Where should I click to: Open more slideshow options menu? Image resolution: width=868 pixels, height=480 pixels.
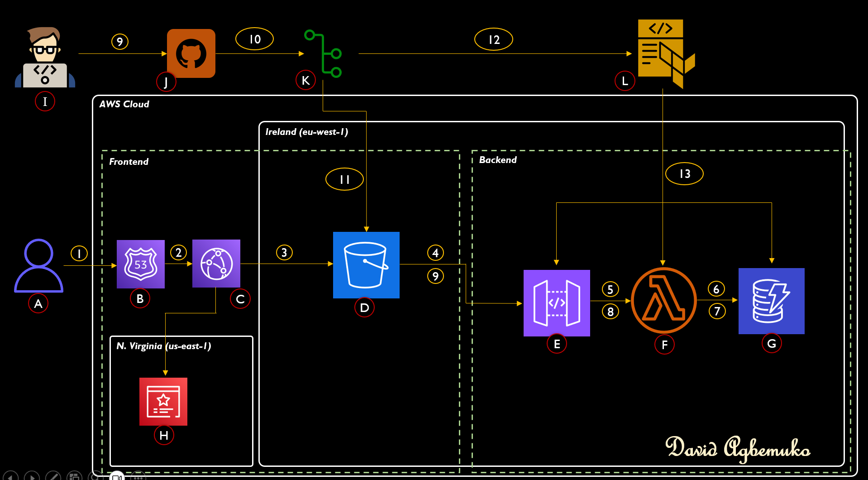[x=138, y=477]
